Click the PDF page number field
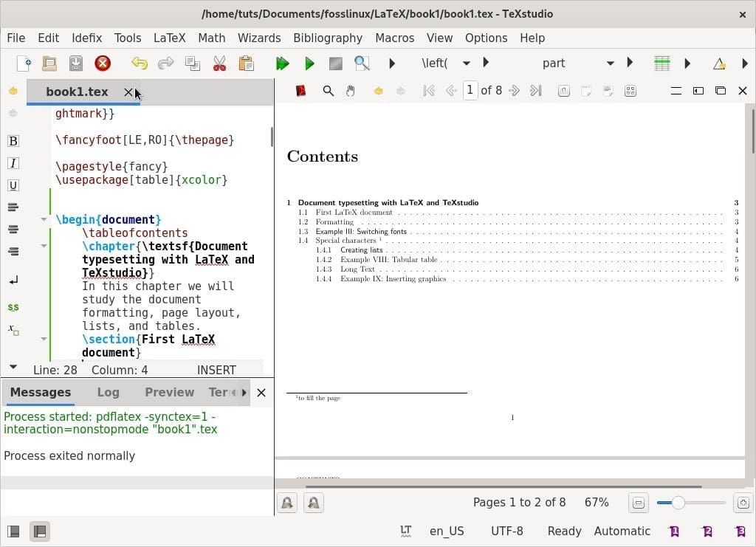Screen dimensions: 756x547 [x=470, y=90]
